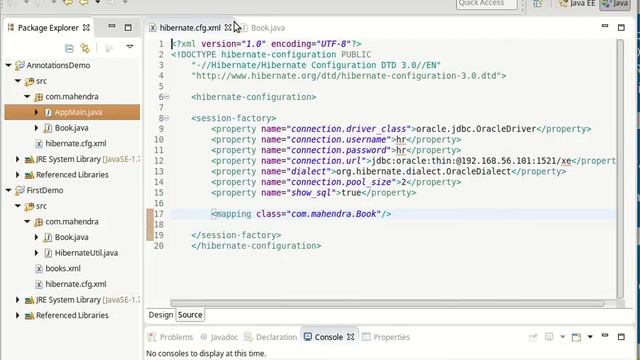The height and width of the screenshot is (360, 640).
Task: Click the show_sql property line
Action: pos(313,193)
